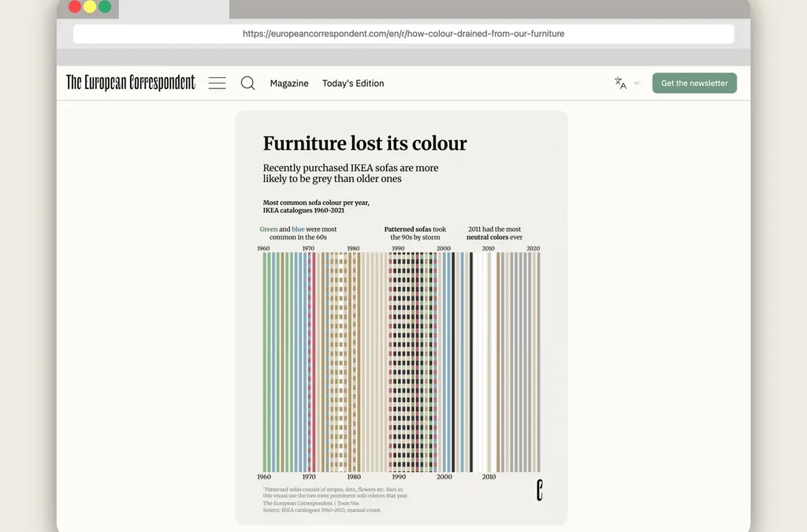Click the green maximize window button
The height and width of the screenshot is (532, 807).
pos(105,6)
